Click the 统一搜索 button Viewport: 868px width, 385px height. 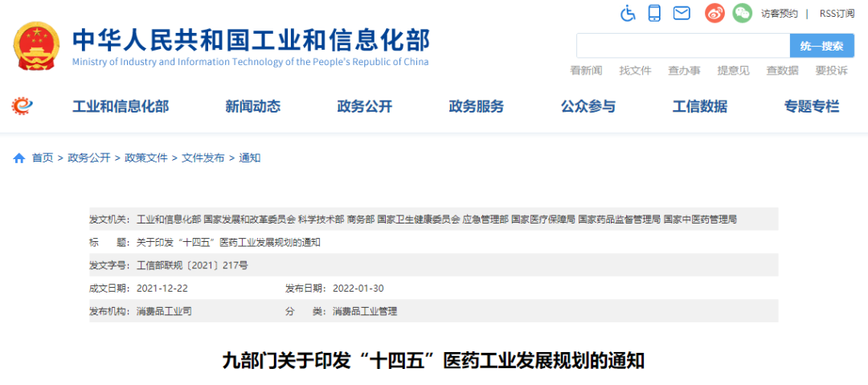(822, 46)
